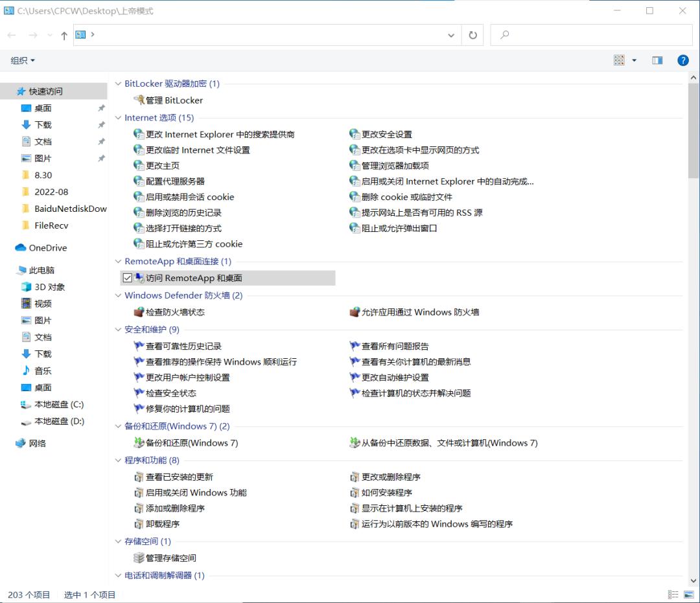
Task: Open 本地磁盘 (C:) in navigation pane
Action: 59,405
